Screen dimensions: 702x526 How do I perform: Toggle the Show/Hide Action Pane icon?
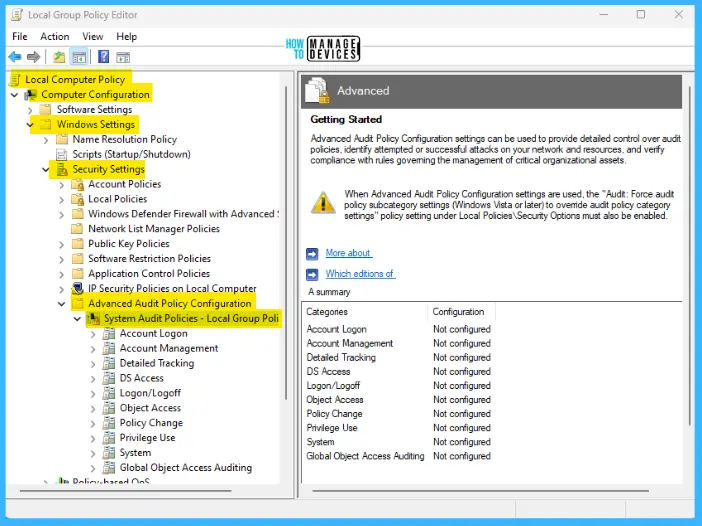coord(123,57)
